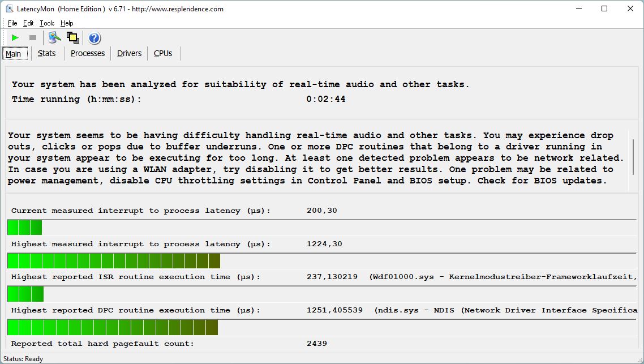Switch to the Stats tab

pos(46,53)
